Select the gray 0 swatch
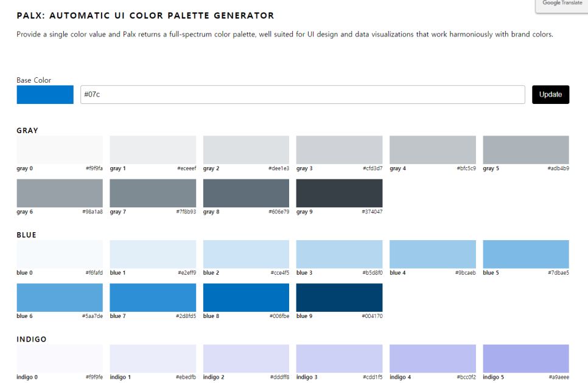 click(60, 150)
